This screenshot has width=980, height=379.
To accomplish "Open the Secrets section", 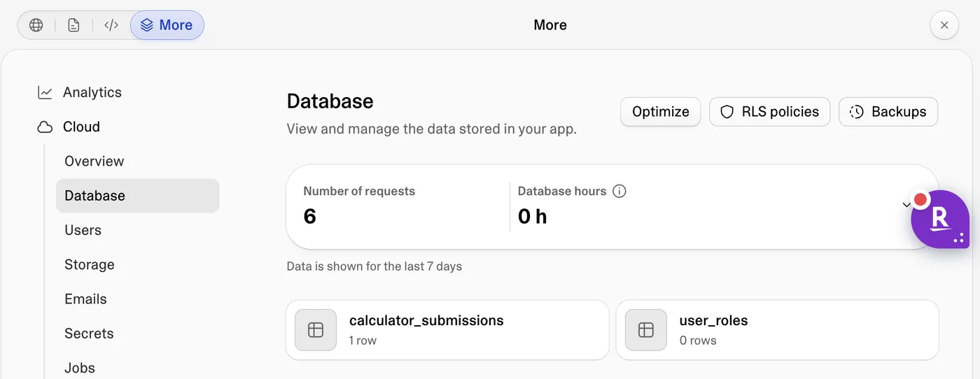I will tap(89, 334).
